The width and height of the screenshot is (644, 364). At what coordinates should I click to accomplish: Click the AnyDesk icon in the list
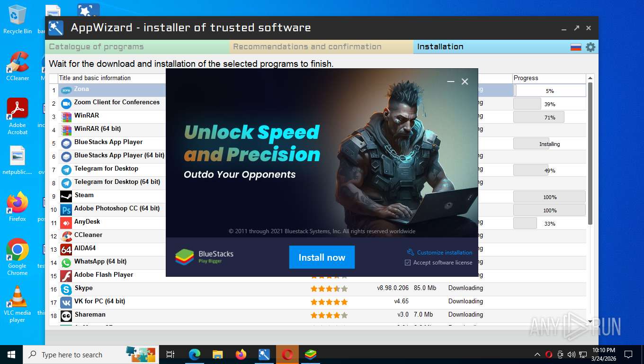click(66, 223)
